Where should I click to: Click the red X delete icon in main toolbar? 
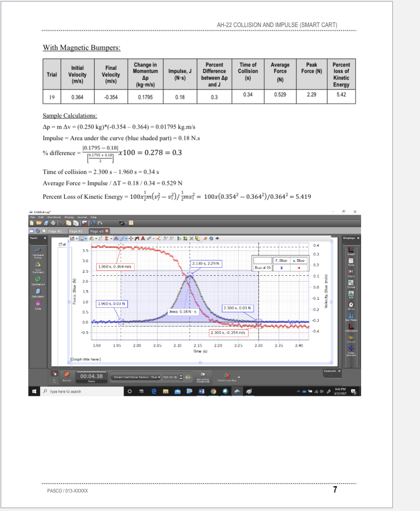coord(85,223)
